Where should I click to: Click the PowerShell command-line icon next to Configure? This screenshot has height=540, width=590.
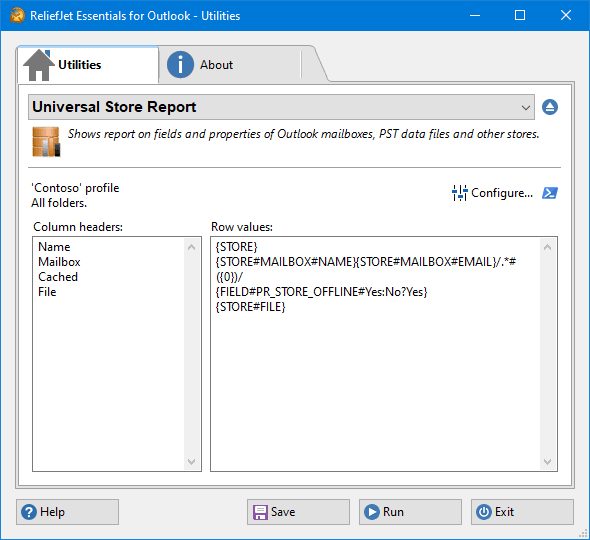click(x=550, y=193)
